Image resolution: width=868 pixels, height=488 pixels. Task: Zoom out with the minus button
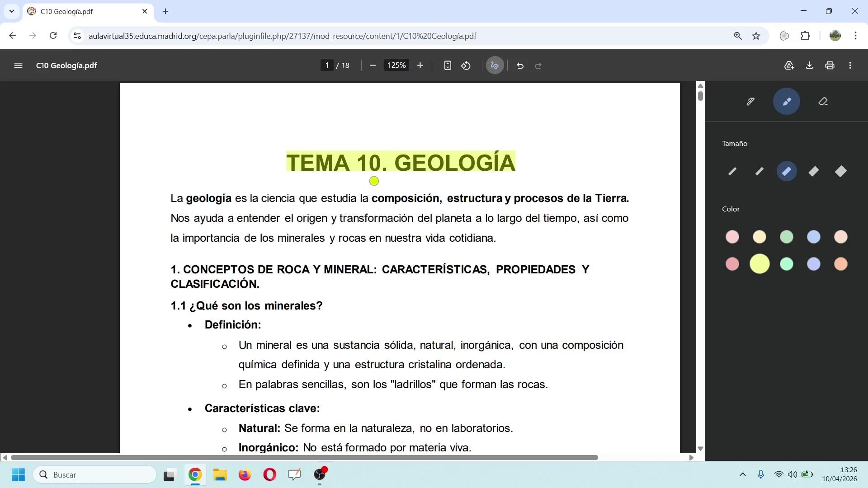click(x=373, y=66)
